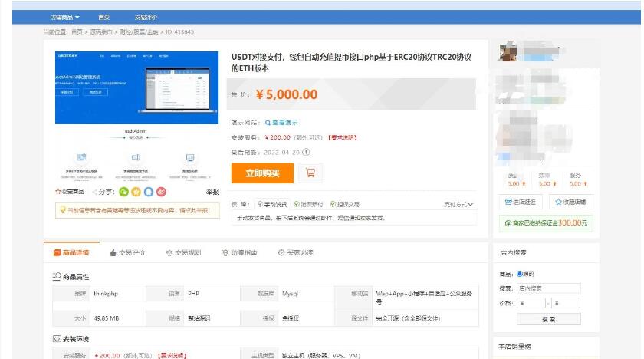
Task: Click the ¥5,000.00 price text
Action: pyautogui.click(x=287, y=94)
